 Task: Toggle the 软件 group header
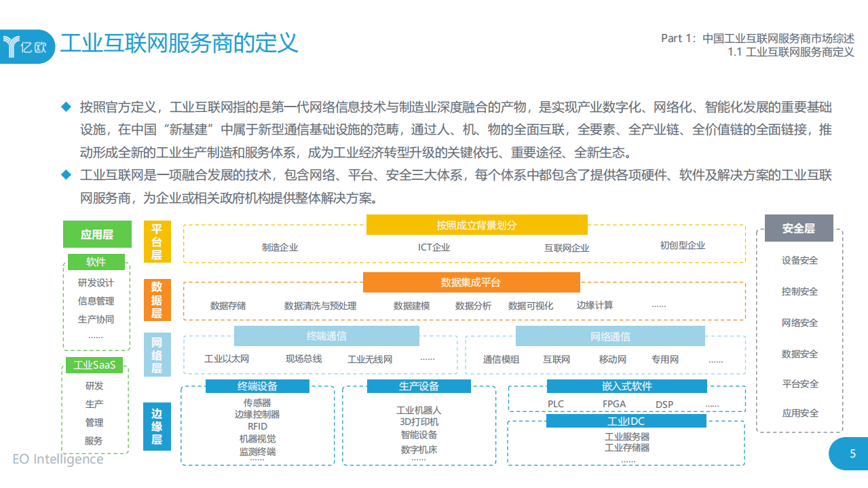(96, 262)
